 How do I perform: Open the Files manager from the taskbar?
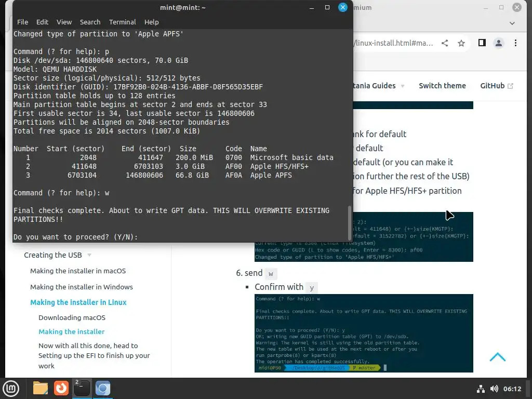pos(41,388)
